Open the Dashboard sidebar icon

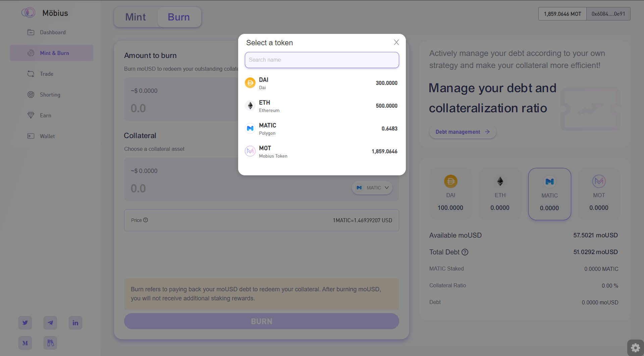[x=31, y=32]
